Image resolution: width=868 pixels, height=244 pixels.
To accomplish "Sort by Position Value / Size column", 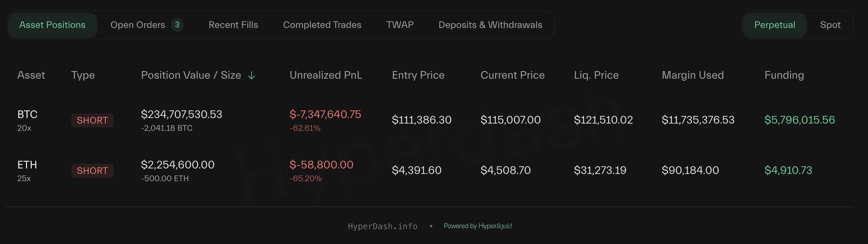I will click(191, 75).
